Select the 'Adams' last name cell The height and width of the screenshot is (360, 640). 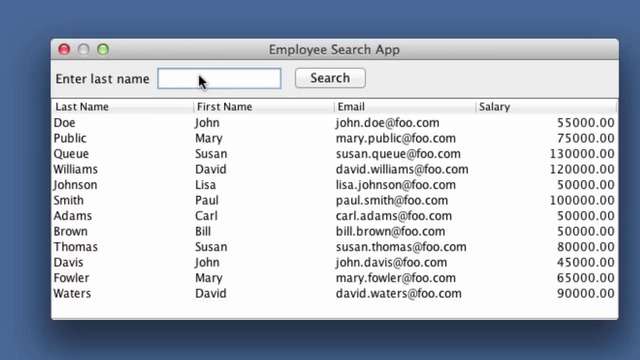tap(73, 216)
